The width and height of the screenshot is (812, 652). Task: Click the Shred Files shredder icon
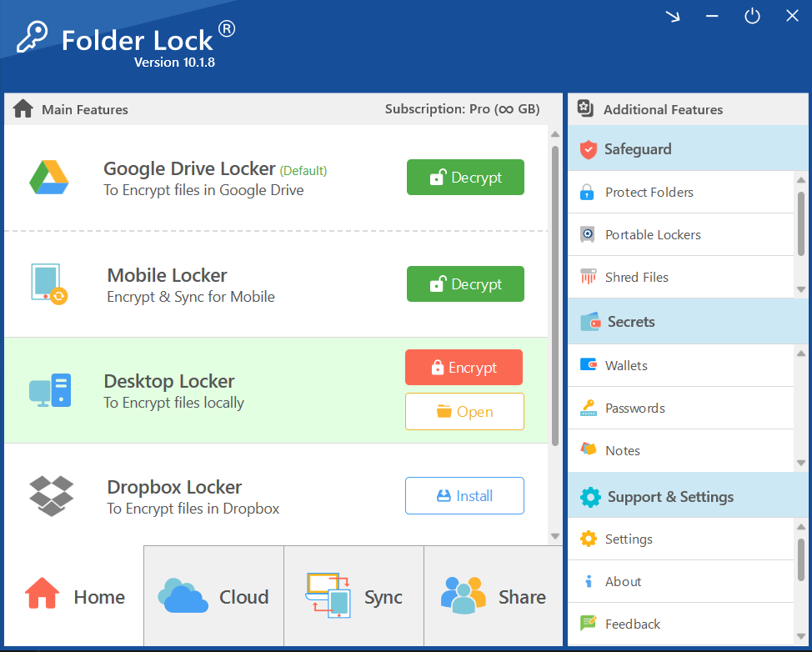588,277
